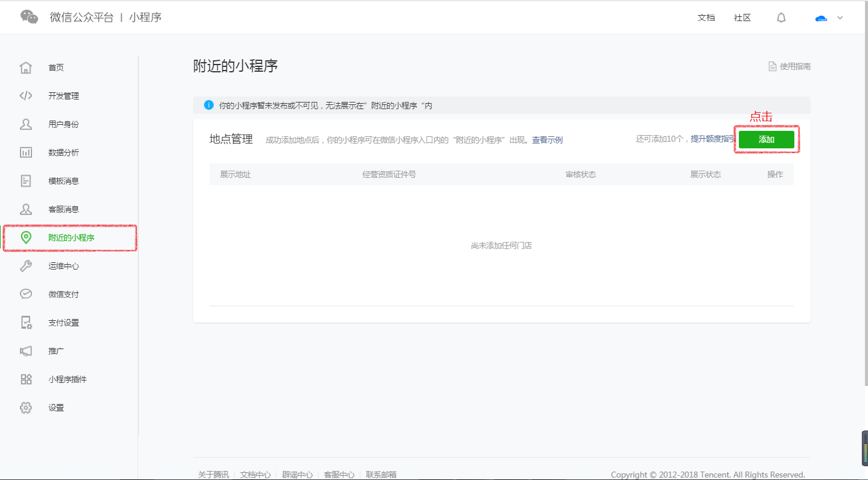Viewport: 868px width, 480px height.
Task: Open 开发管理 via its code icon
Action: pyautogui.click(x=26, y=95)
